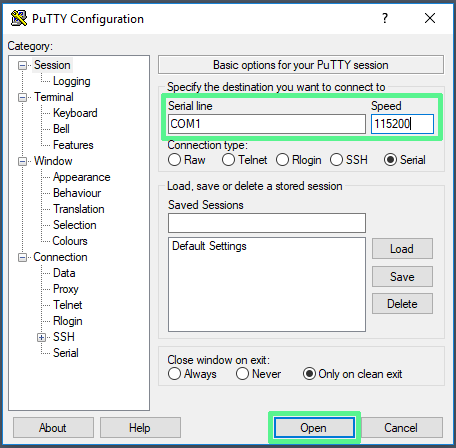Expand the SSH category node
456x448 pixels.
point(41,337)
